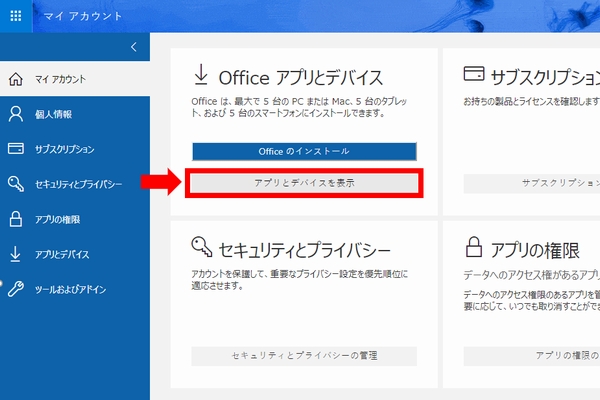The image size is (600, 400).
Task: Open ツールおよびアドイン in the sidebar
Action: click(75, 289)
